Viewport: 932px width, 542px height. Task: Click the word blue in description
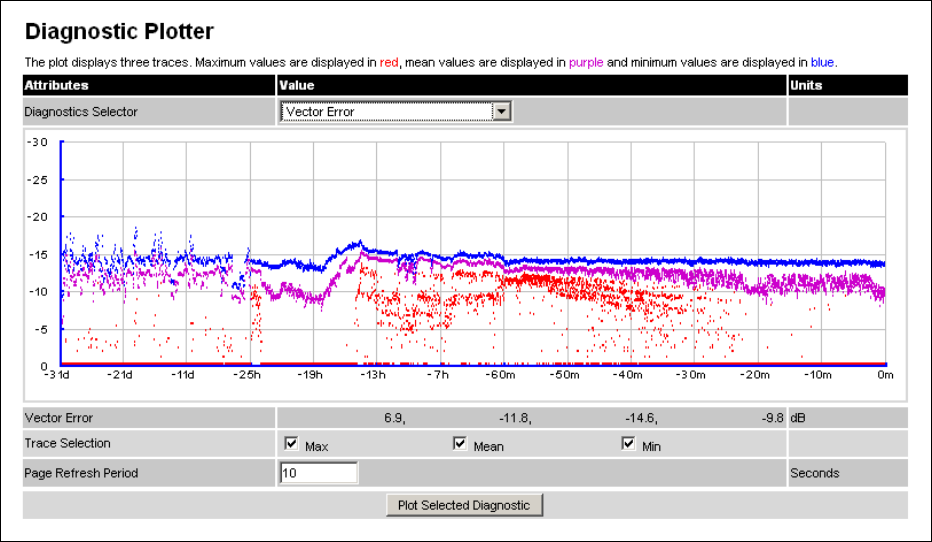pyautogui.click(x=823, y=62)
